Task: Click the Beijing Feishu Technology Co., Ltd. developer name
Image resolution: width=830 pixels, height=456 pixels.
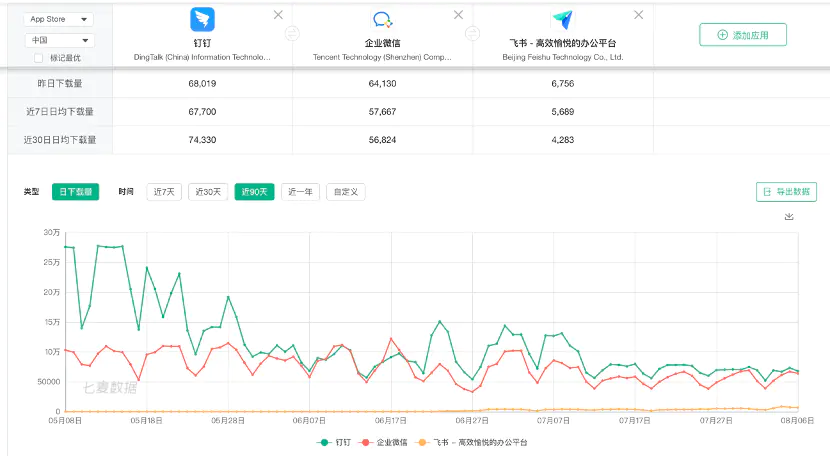Action: (563, 57)
